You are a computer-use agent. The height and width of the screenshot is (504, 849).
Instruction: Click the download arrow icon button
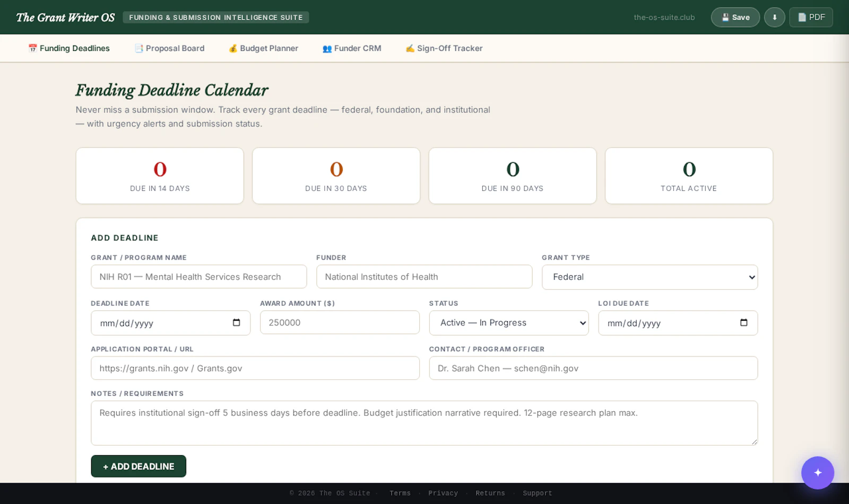(x=774, y=17)
